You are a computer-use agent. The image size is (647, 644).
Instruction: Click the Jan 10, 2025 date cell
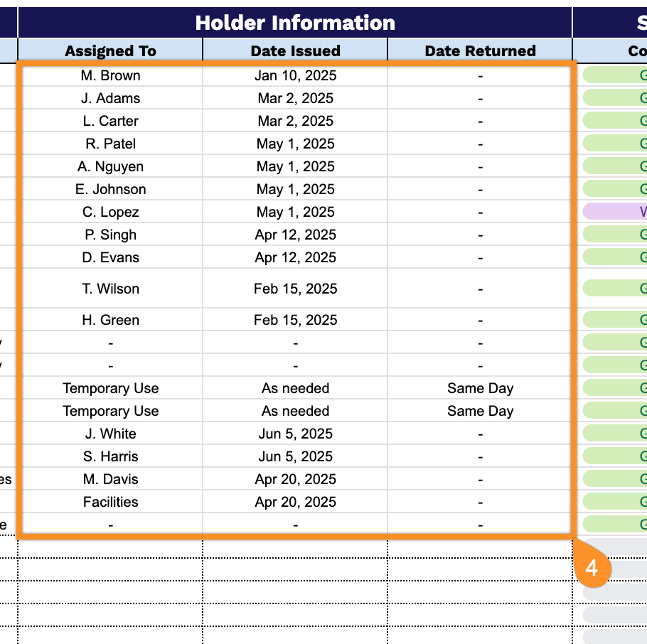[x=295, y=75]
